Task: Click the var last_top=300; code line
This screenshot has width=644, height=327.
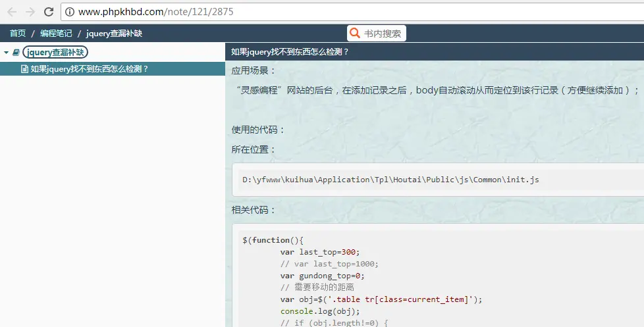Action: pos(320,252)
